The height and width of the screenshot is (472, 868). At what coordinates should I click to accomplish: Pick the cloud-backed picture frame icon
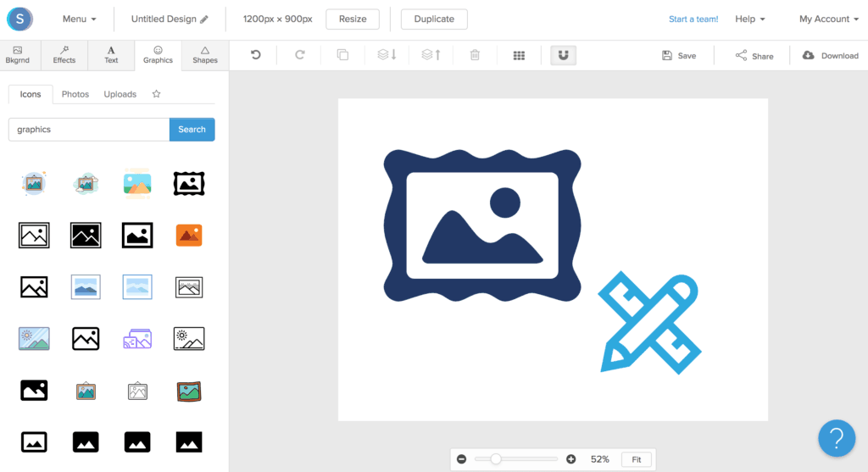coord(86,184)
